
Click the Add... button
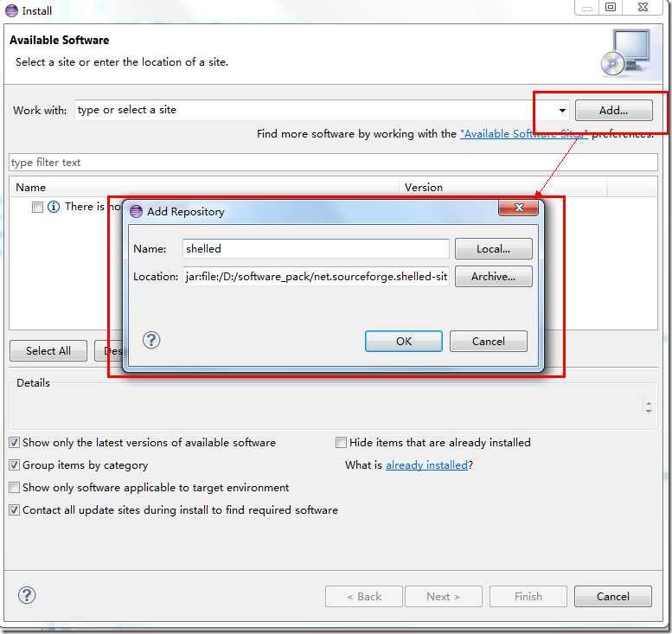pos(614,110)
